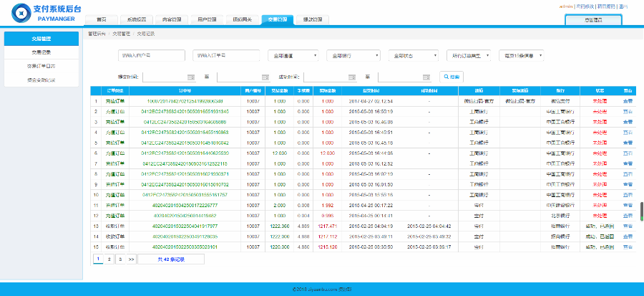Screen dimensions: 644x296
Task: Focus the 请输入商户号 merchant input
Action: pyautogui.click(x=152, y=55)
